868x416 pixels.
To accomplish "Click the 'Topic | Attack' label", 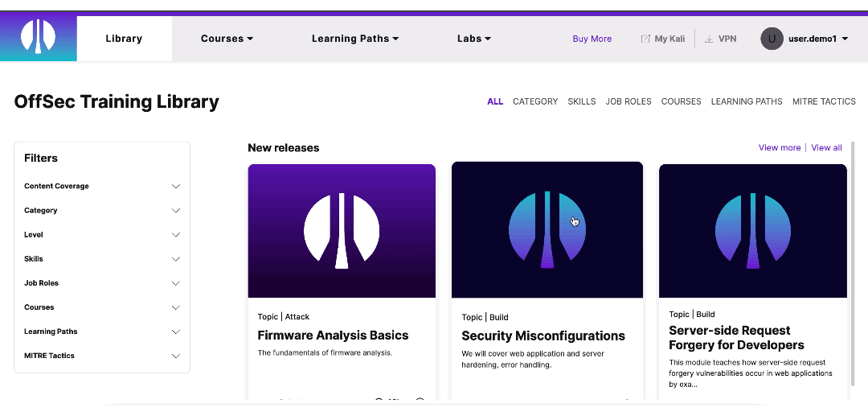I will pyautogui.click(x=284, y=317).
